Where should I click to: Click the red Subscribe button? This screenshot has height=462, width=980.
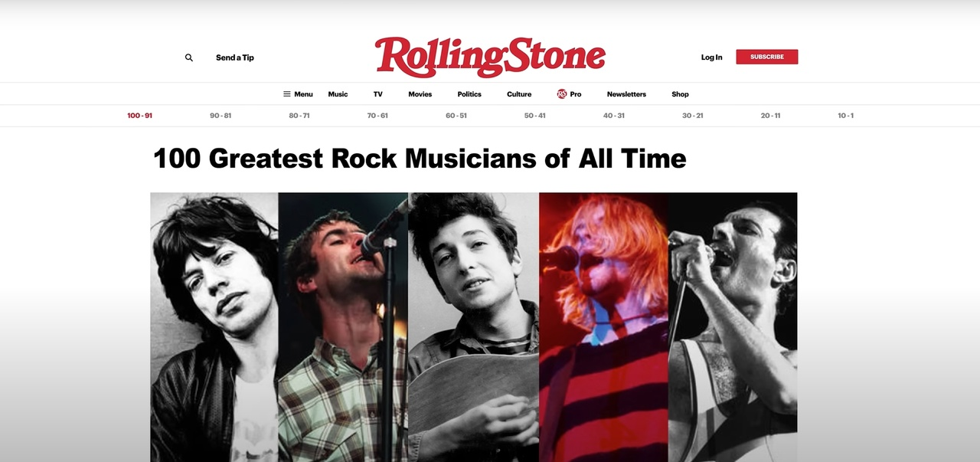click(767, 57)
